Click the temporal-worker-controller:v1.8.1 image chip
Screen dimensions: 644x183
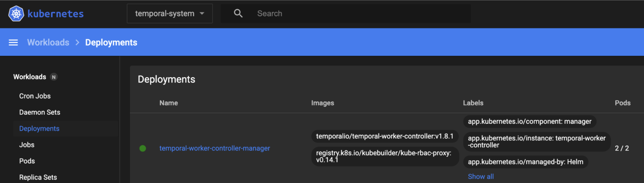[x=385, y=136]
